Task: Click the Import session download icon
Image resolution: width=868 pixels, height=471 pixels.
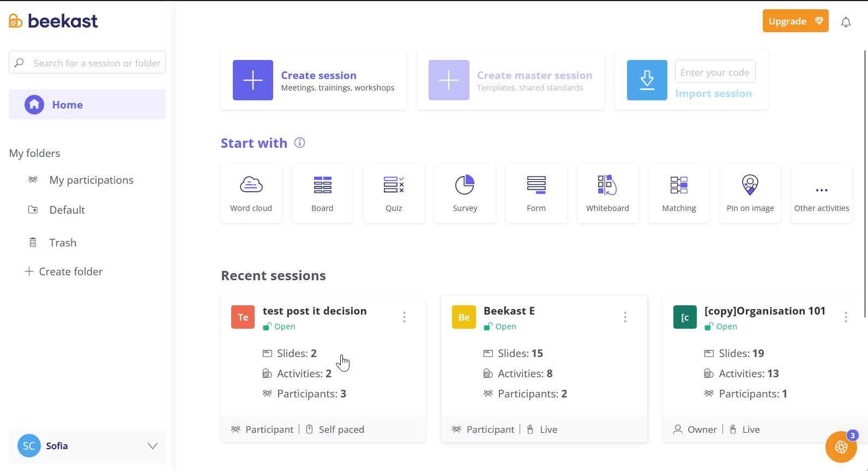Action: [x=647, y=80]
